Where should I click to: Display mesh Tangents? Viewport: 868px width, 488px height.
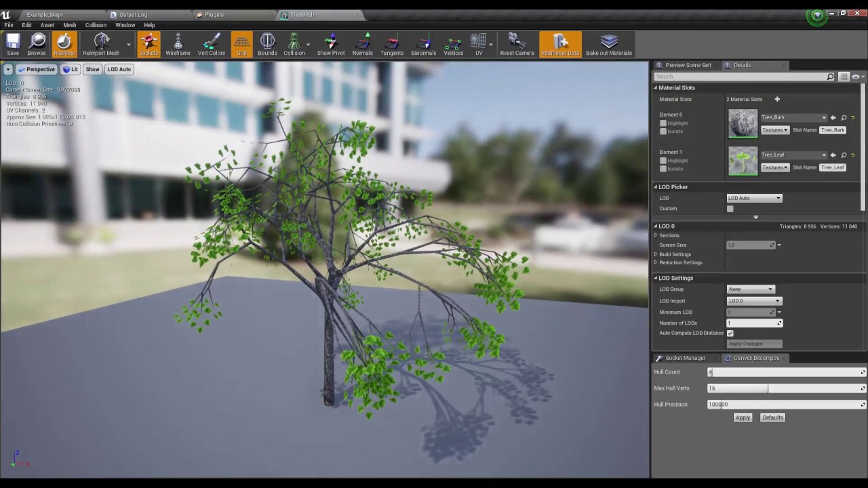pyautogui.click(x=392, y=45)
